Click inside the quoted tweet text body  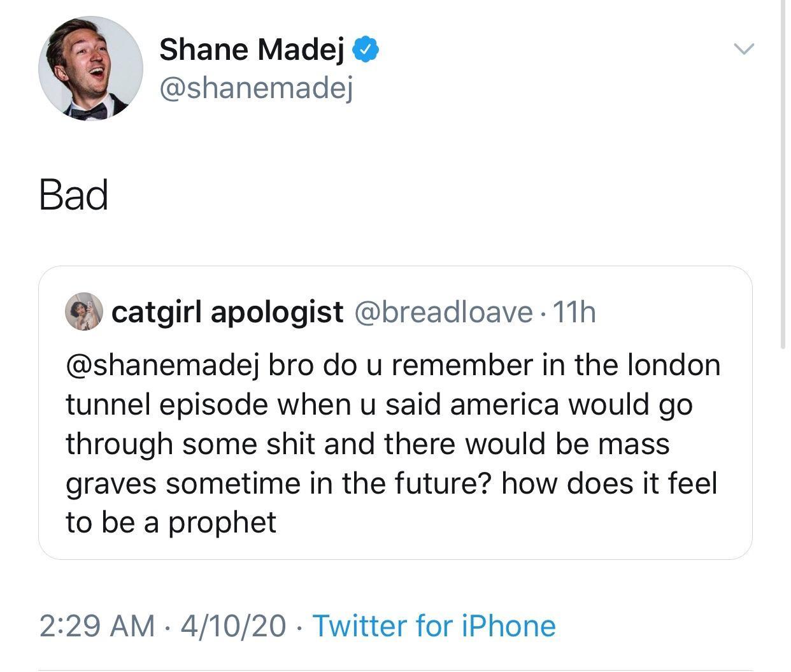382,443
